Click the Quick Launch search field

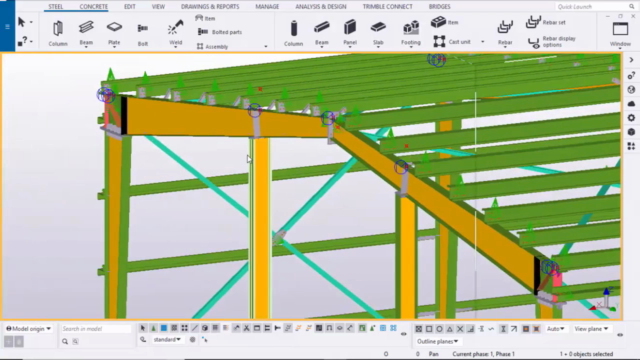click(595, 7)
